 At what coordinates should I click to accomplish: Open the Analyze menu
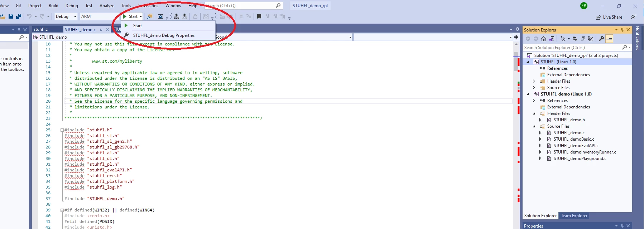pyautogui.click(x=107, y=6)
